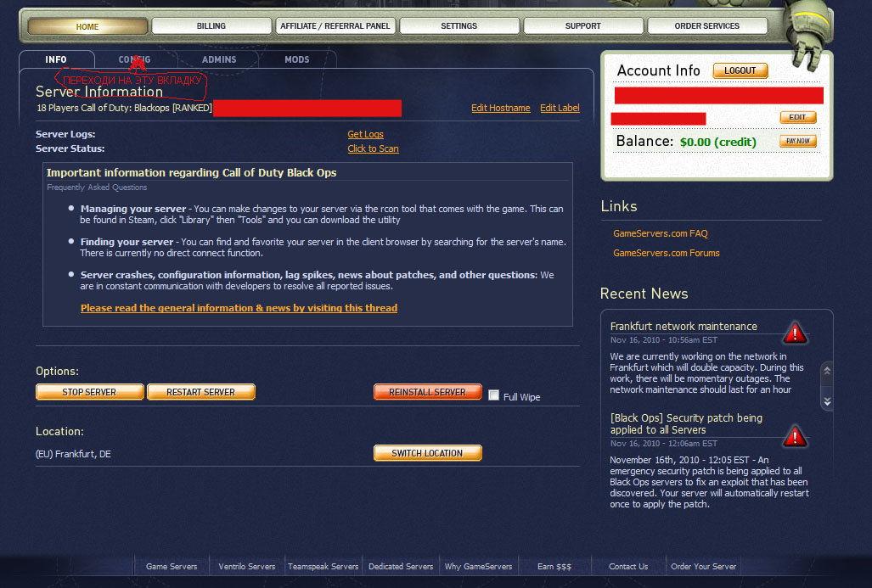Switch to the MODS tab
Image resolution: width=872 pixels, height=588 pixels.
[x=297, y=59]
